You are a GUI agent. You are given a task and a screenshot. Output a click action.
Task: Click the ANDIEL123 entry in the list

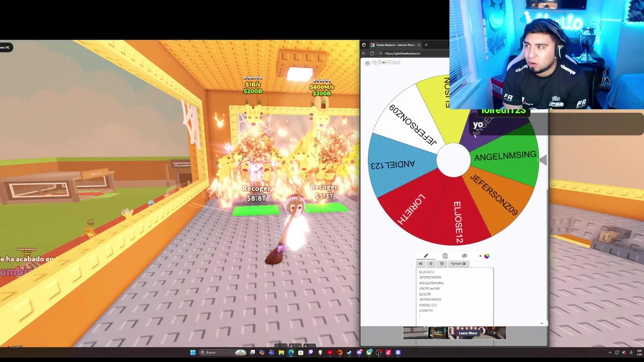coord(428,305)
